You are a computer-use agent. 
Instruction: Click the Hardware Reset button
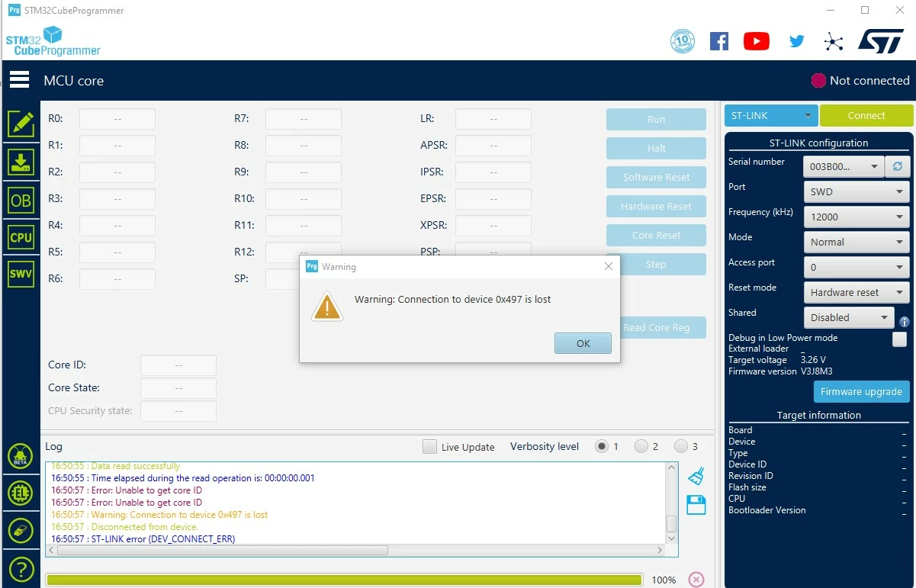tap(656, 206)
